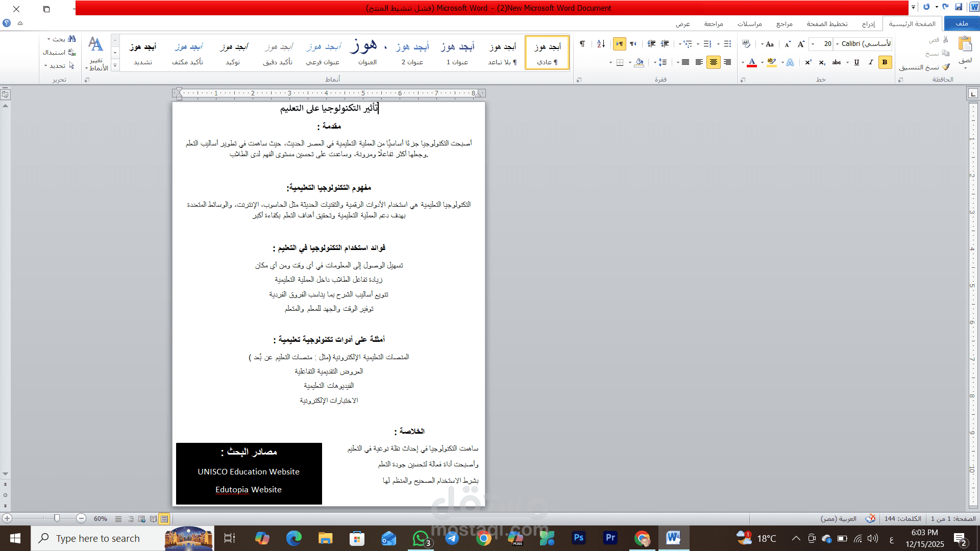Image resolution: width=980 pixels, height=551 pixels.
Task: Switch to the Mailings tab (مراسلات)
Action: (x=749, y=23)
